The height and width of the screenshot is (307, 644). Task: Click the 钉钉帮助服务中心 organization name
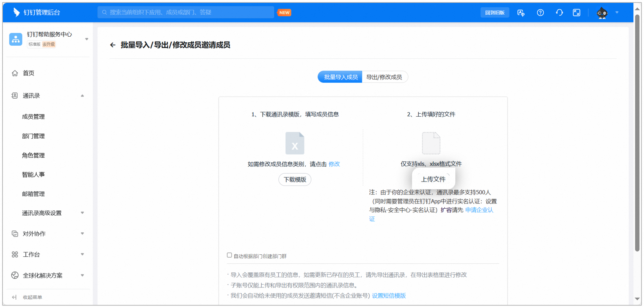pos(49,34)
